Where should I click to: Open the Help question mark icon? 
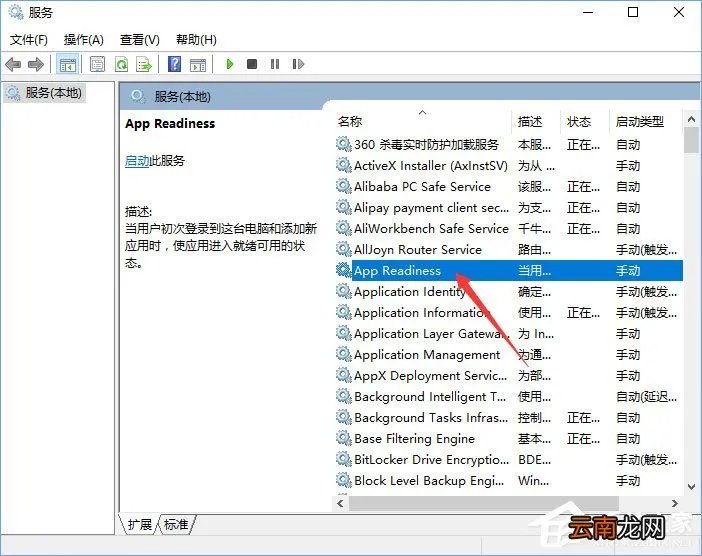[174, 64]
